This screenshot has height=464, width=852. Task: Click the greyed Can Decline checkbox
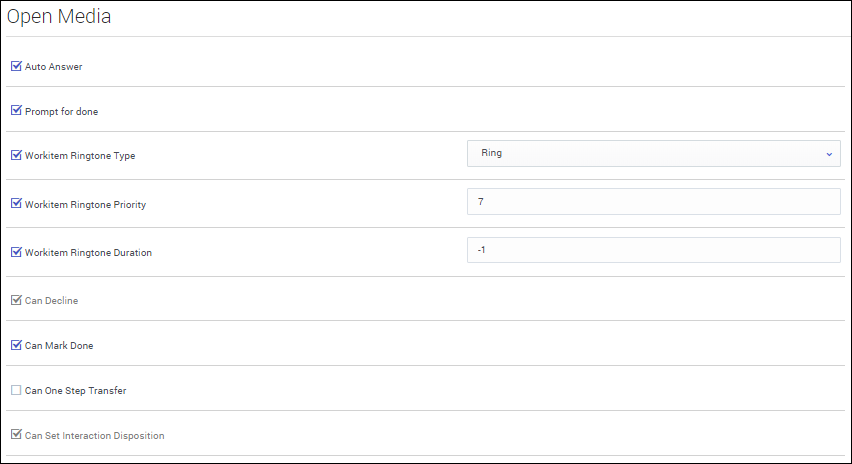point(16,300)
